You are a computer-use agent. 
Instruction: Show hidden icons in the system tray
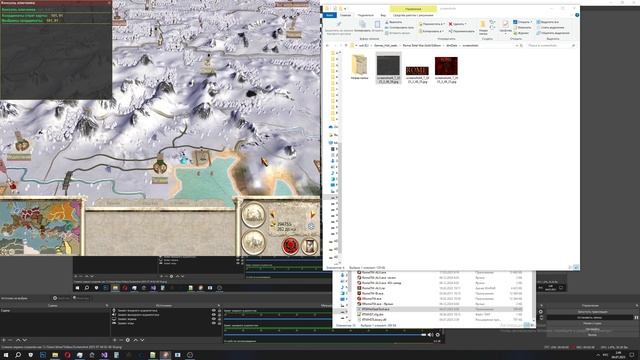click(598, 355)
